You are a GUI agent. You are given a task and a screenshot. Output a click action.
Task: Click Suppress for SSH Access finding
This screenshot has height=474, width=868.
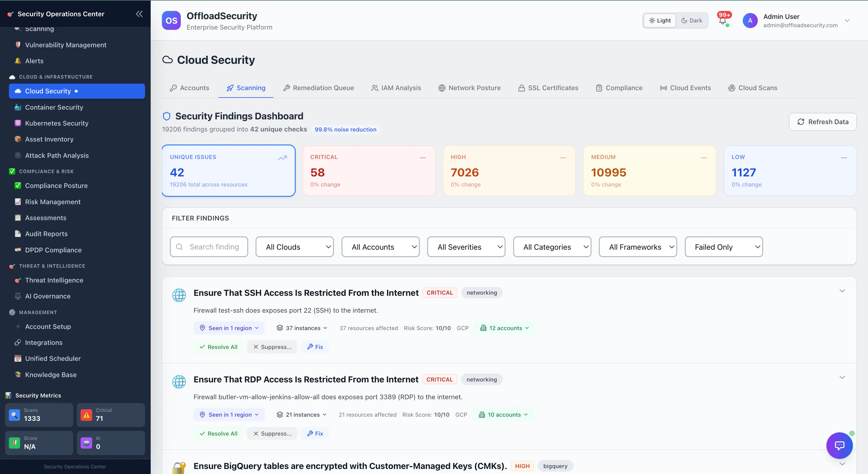(272, 347)
